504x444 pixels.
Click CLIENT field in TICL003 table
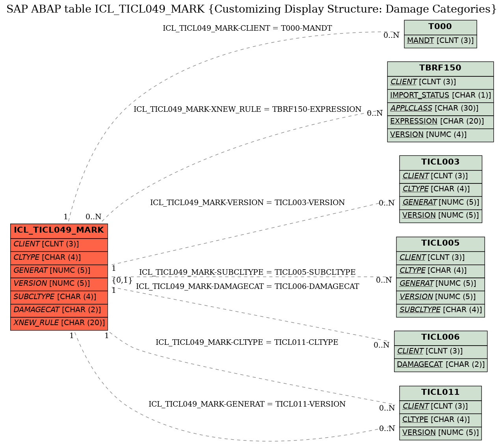(x=441, y=176)
